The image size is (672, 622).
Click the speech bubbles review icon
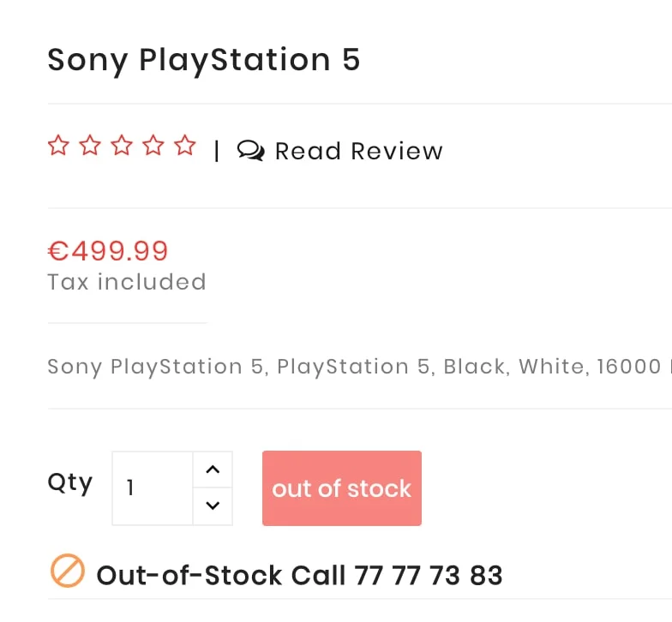click(250, 152)
